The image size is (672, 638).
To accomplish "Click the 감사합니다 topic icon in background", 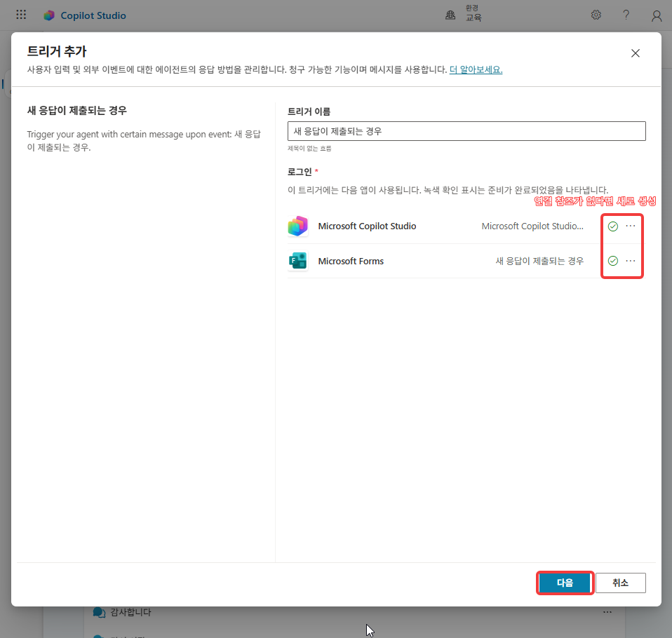I will (x=99, y=612).
